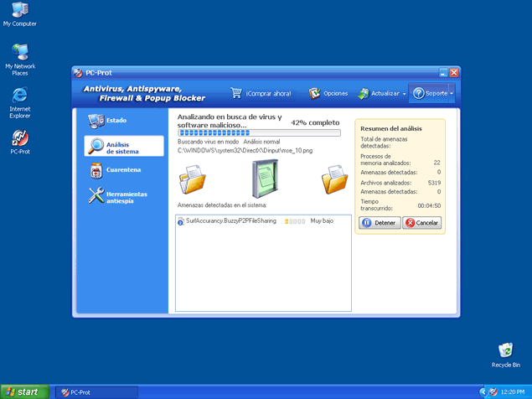Click the taskbar clock 12:20 PM

click(513, 392)
